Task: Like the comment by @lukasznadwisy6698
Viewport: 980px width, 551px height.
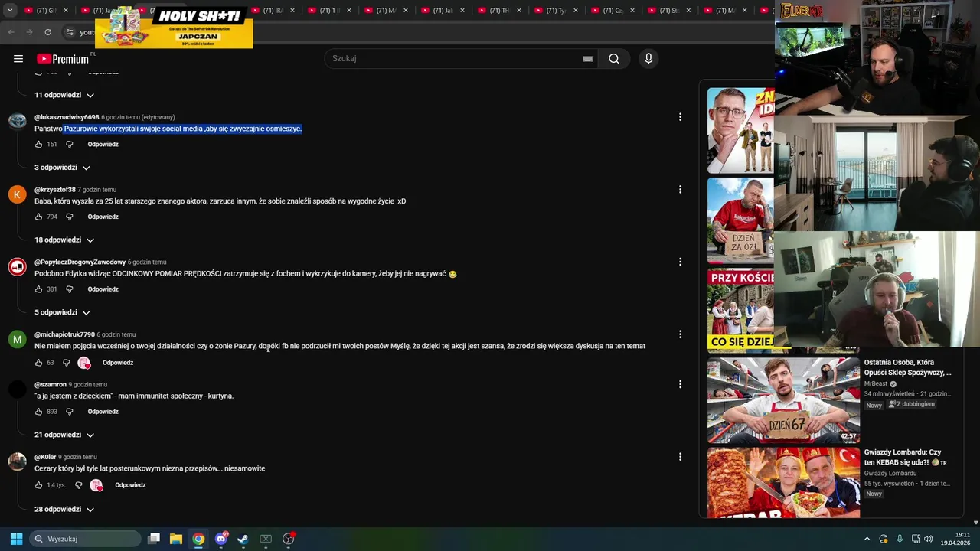Action: [x=39, y=144]
